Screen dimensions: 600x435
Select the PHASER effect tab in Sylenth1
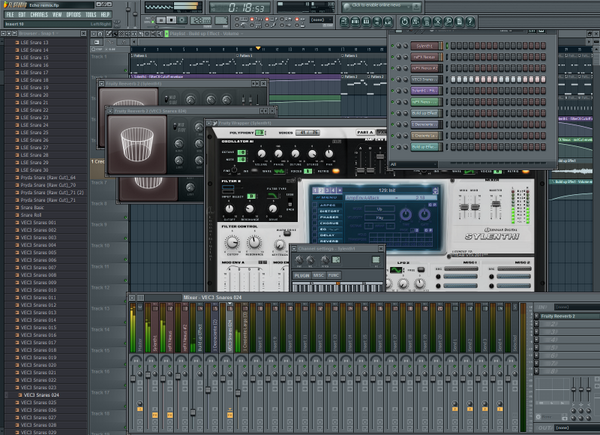tap(329, 217)
